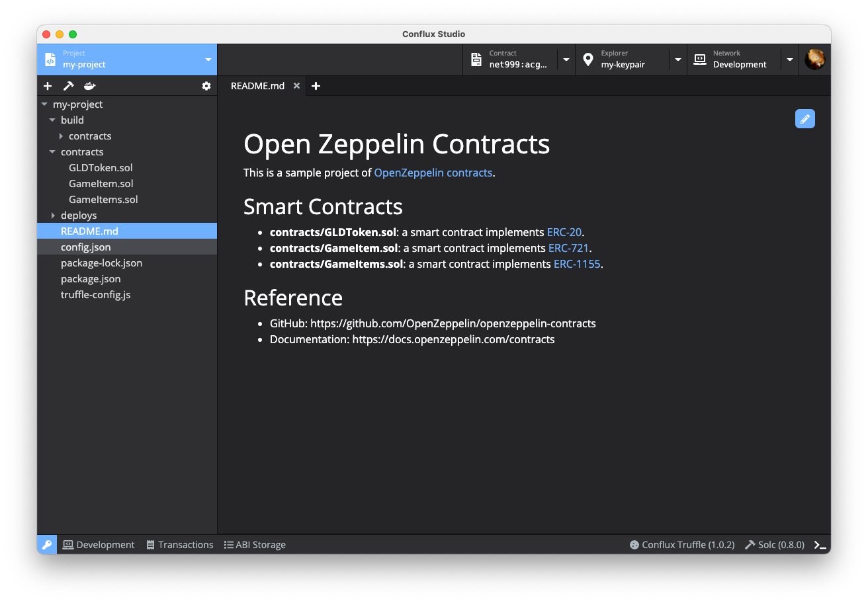Click the Network monitor icon
Viewport: 868px width, 603px height.
click(x=699, y=60)
